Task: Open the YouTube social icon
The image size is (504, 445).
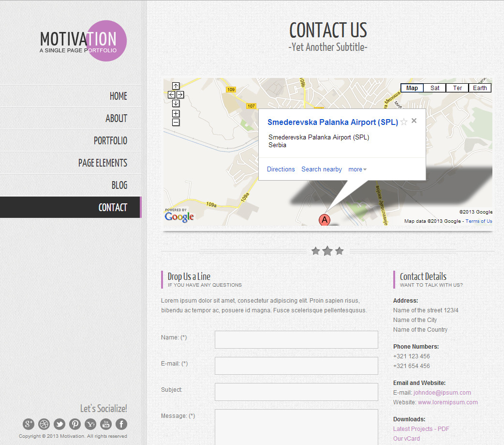Action: tap(106, 424)
